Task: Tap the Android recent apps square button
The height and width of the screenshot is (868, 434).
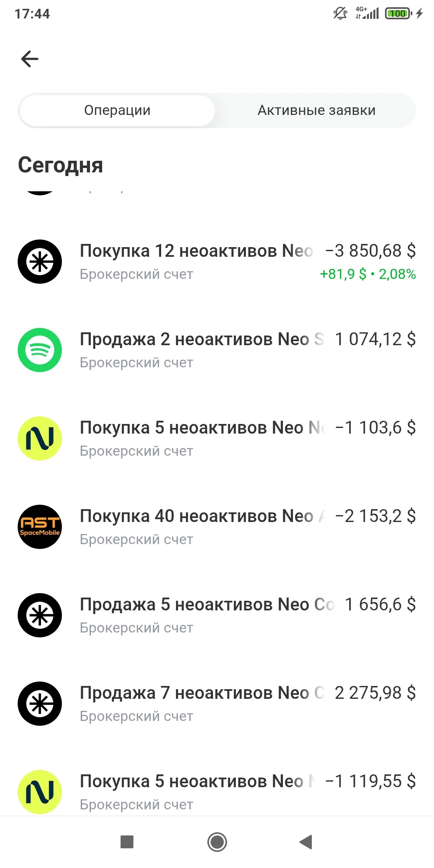Action: click(127, 842)
